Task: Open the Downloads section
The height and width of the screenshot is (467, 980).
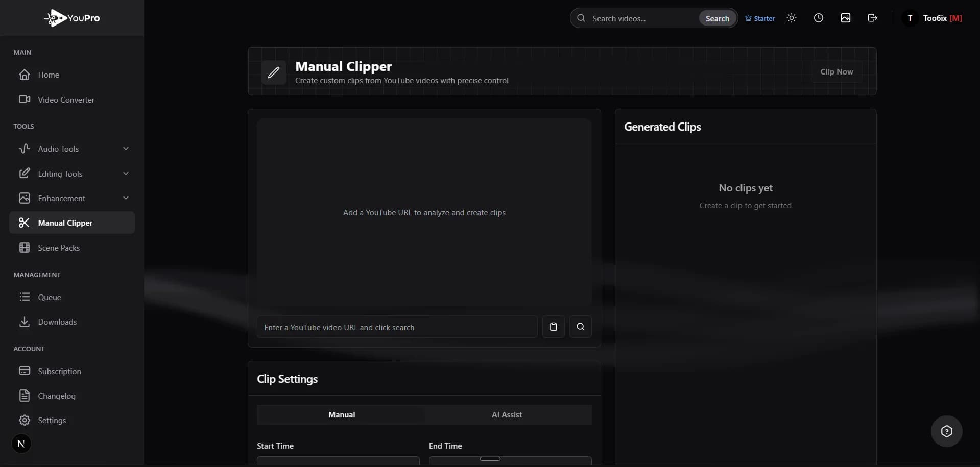Action: [56, 322]
